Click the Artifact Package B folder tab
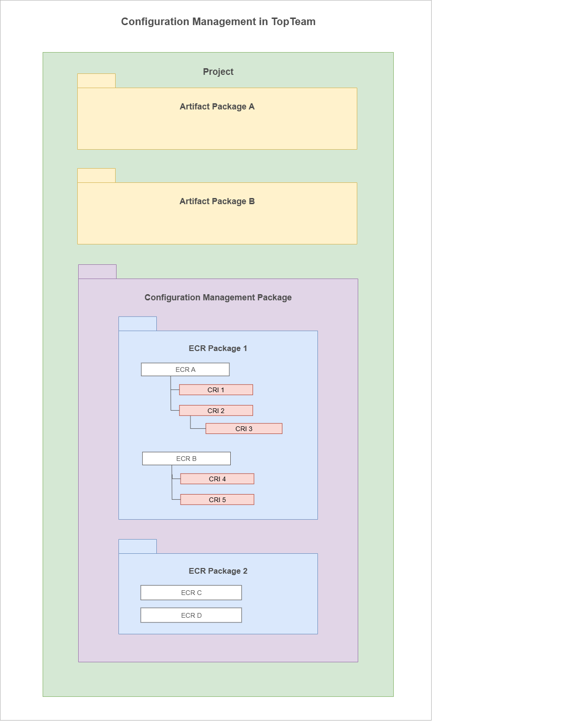The image size is (588, 721). click(x=96, y=176)
